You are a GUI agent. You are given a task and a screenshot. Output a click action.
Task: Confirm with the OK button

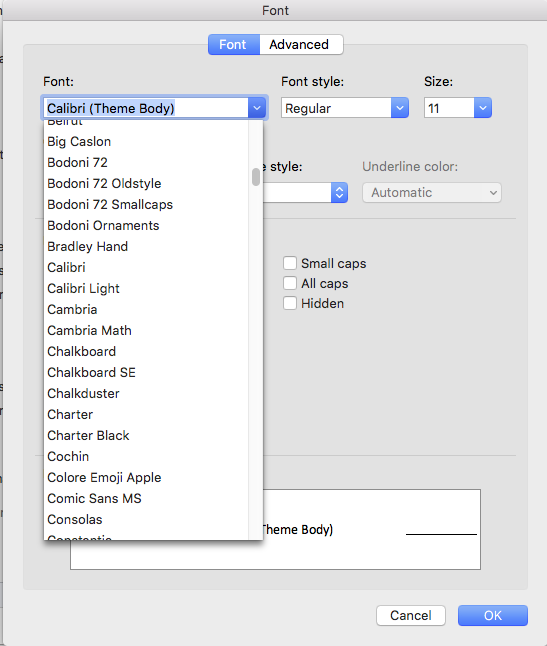coord(493,616)
